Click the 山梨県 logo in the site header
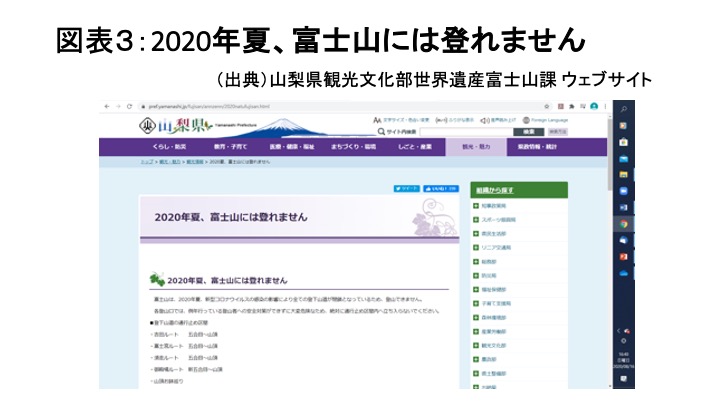720x405 pixels. (x=176, y=125)
